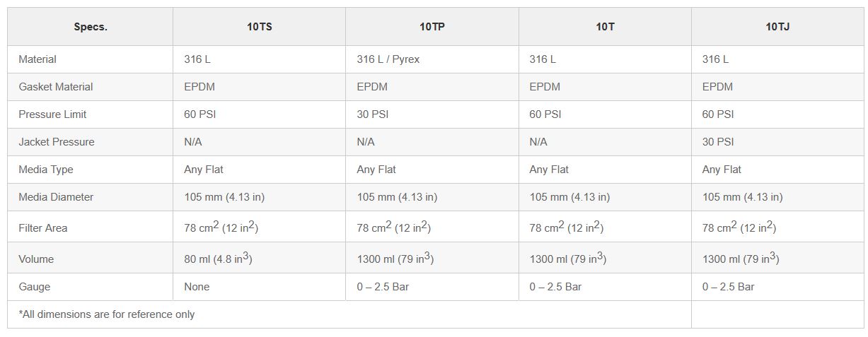Select the 10TP column header

click(x=432, y=27)
